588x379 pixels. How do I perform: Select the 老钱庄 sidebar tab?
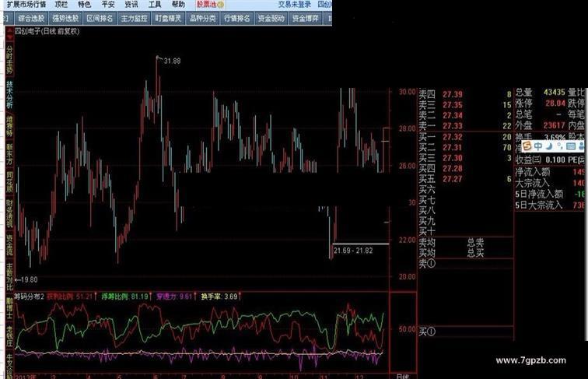(9, 337)
